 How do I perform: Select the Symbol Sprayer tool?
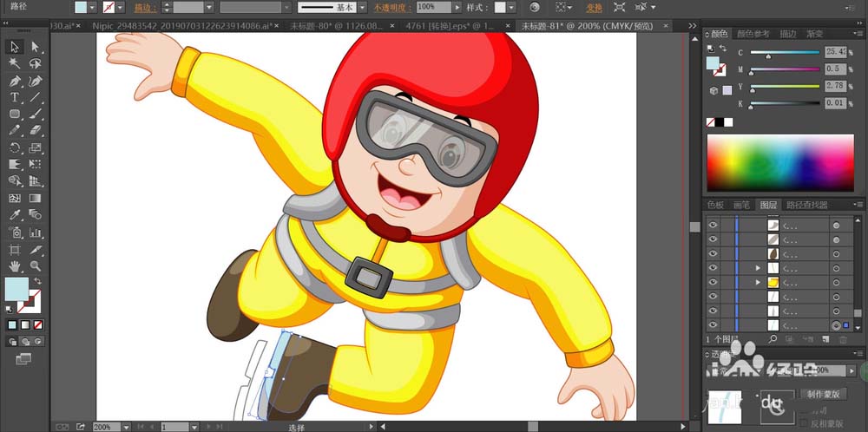15,232
